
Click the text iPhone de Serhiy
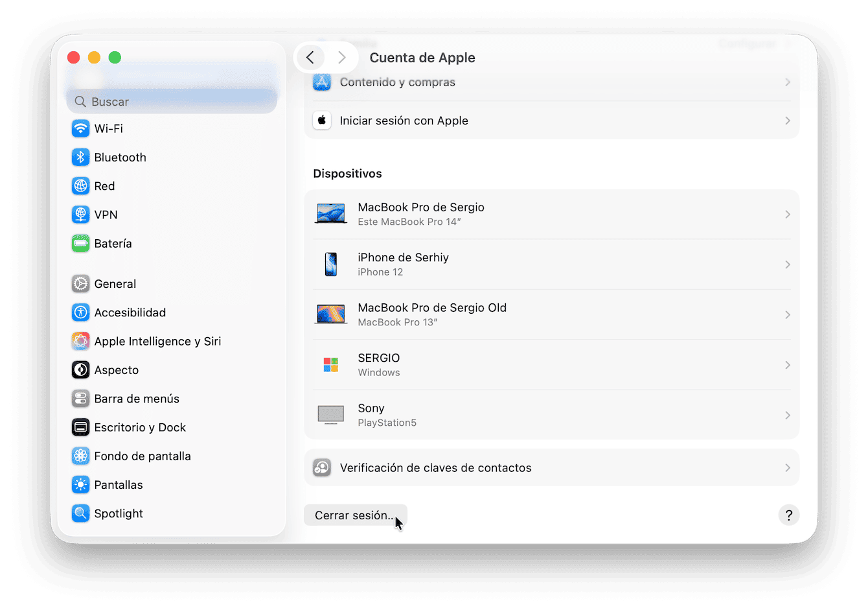coord(404,257)
